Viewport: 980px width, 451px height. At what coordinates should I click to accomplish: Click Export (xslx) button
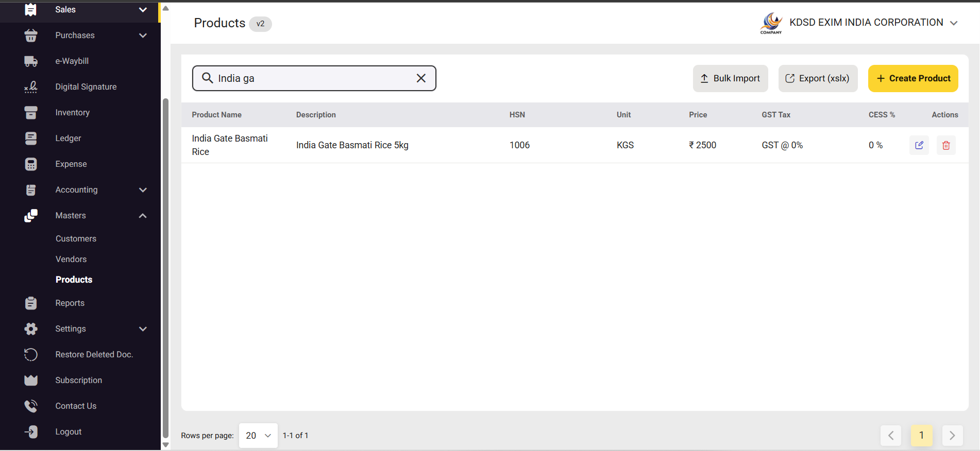[x=818, y=78]
